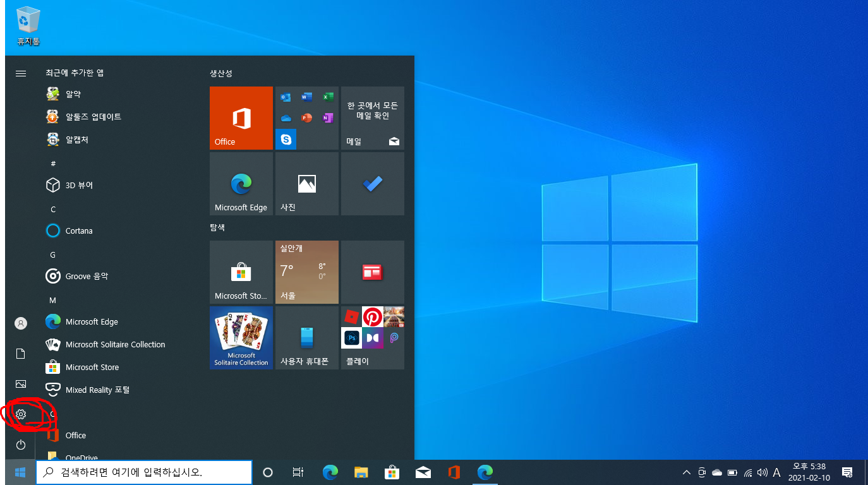Open the Wi-Fi network icon
This screenshot has width=868, height=485.
[x=748, y=472]
